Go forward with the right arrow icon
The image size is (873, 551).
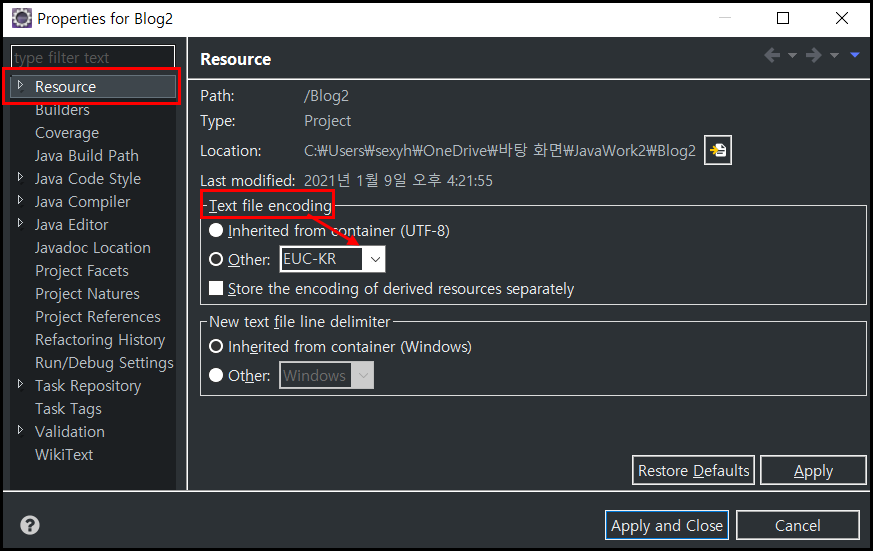tap(813, 55)
